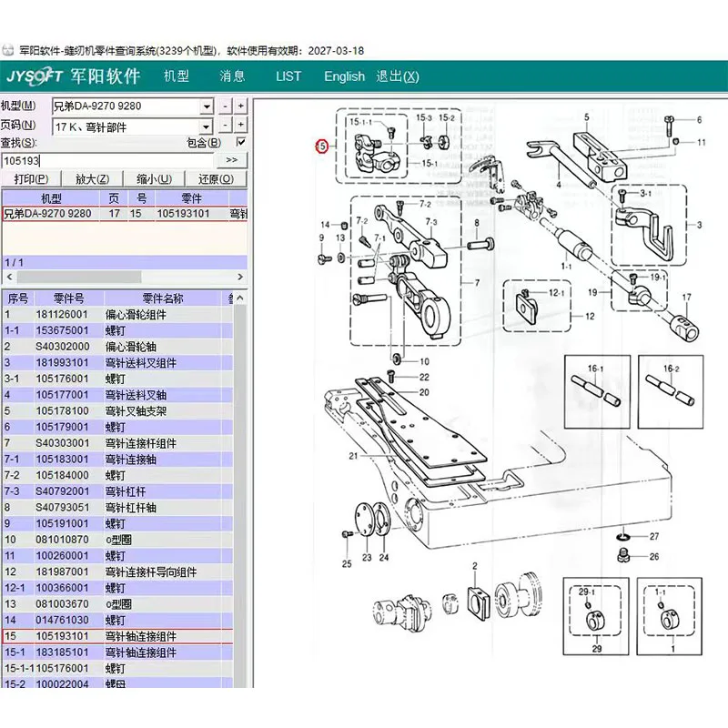
Task: Open the LIST menu
Action: [288, 76]
